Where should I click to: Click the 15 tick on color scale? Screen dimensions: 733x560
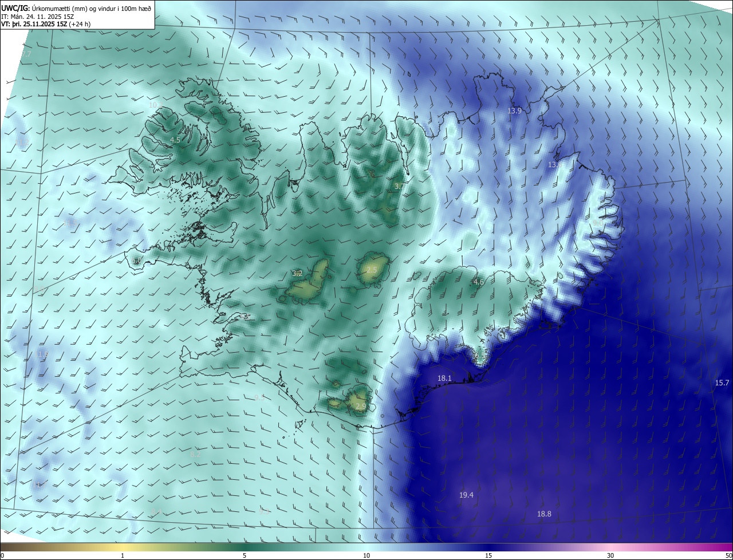pos(488,556)
